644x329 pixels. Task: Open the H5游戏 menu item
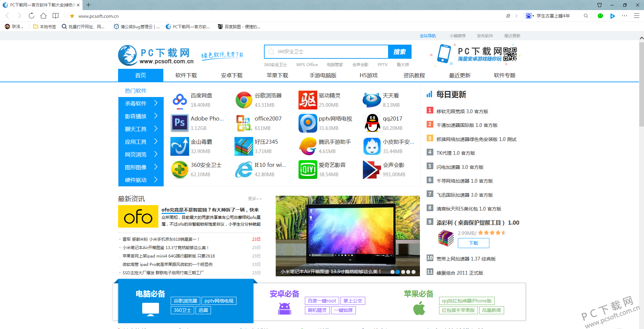point(368,75)
